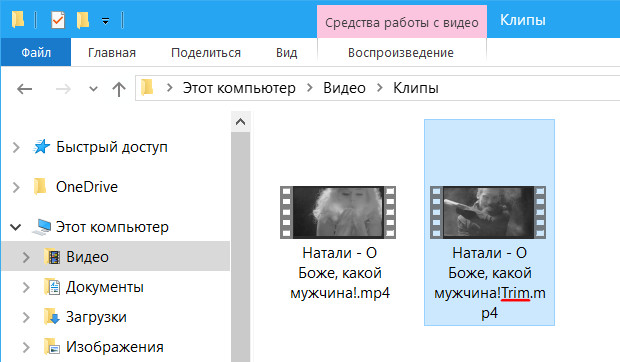Viewport: 620px width, 362px height.
Task: Click the Изображения folder icon
Action: tap(52, 347)
